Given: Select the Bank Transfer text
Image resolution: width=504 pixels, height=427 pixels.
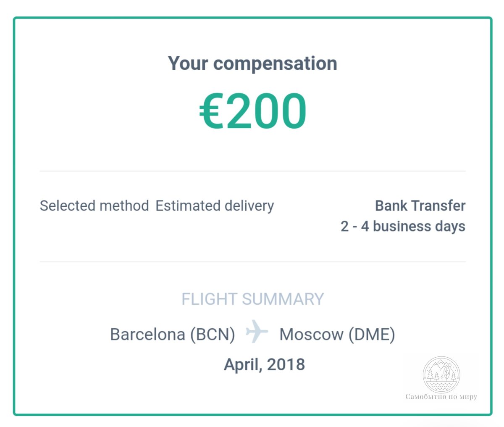Looking at the screenshot, I should pyautogui.click(x=420, y=206).
